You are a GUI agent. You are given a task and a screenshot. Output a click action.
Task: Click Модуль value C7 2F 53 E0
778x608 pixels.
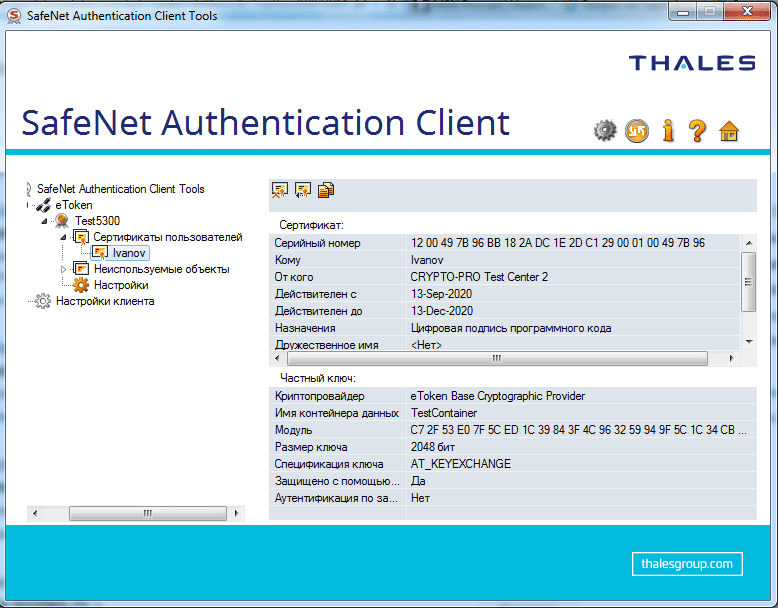pos(578,430)
